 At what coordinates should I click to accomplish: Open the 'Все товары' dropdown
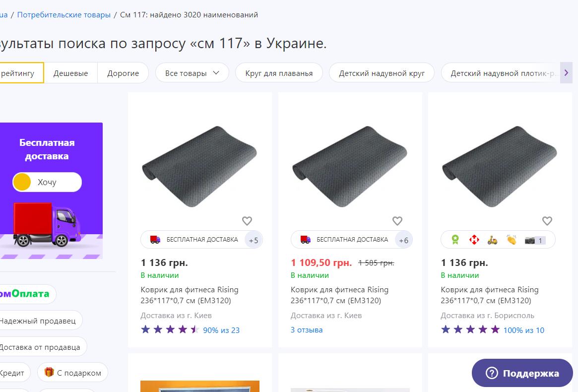pyautogui.click(x=192, y=73)
